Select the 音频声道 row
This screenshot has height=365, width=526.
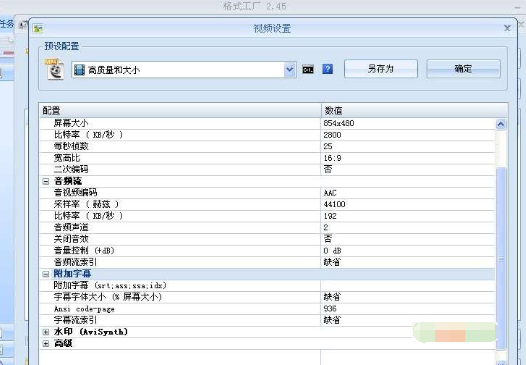click(267, 227)
